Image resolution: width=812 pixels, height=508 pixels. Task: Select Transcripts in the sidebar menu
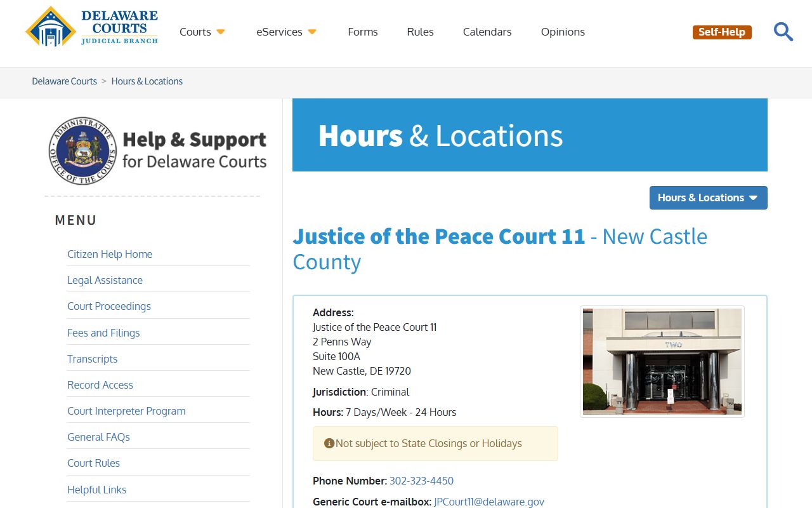92,359
